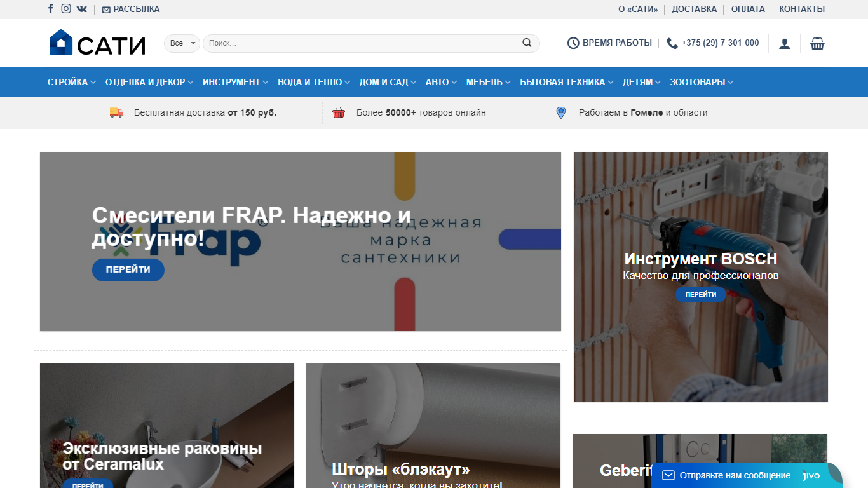This screenshot has height=488, width=868.
Task: Expand the ОТДЕЛКА И ДЕКОР menu
Action: (149, 82)
